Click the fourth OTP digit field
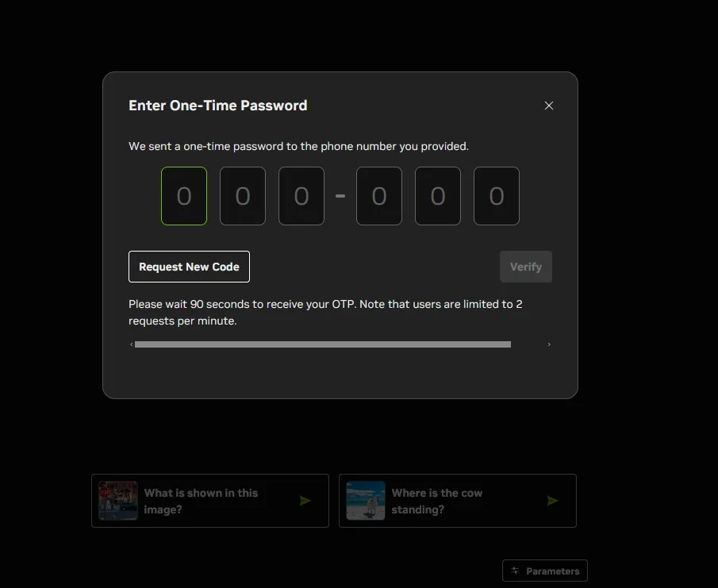Viewport: 718px width, 588px height. coord(379,196)
